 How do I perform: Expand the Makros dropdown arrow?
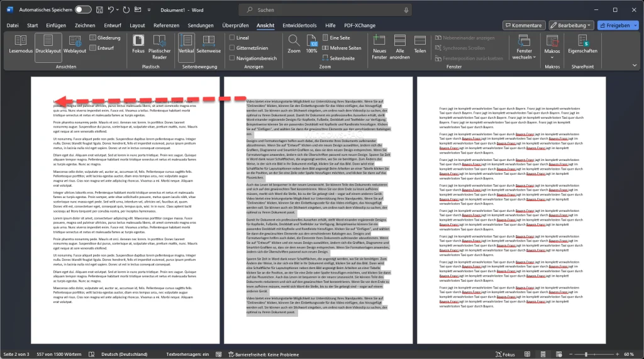(x=552, y=57)
